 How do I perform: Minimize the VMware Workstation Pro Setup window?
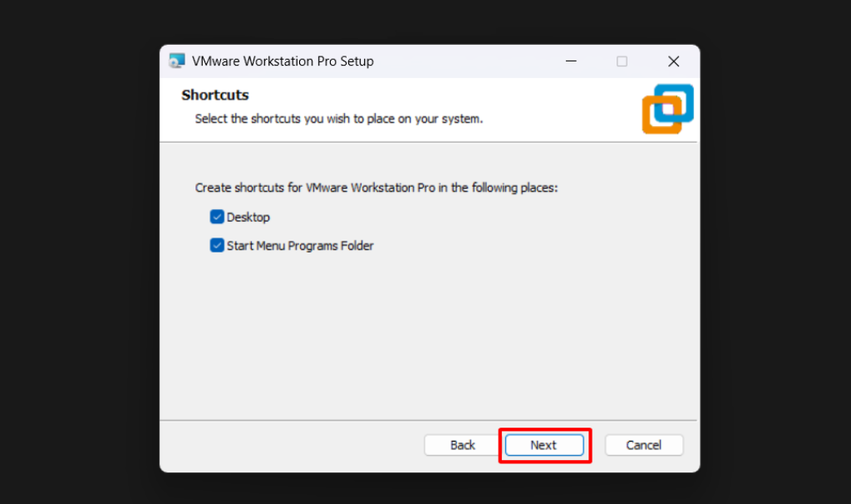(x=571, y=61)
